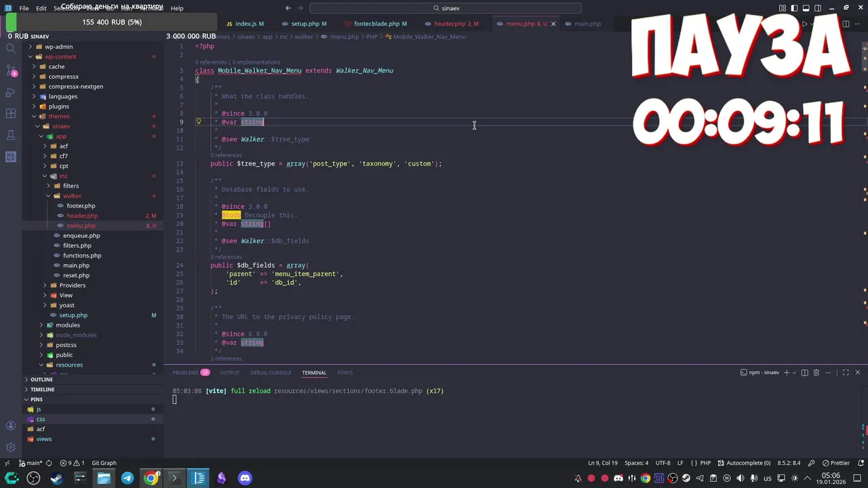Open OBS Studio from the taskbar

point(33,478)
